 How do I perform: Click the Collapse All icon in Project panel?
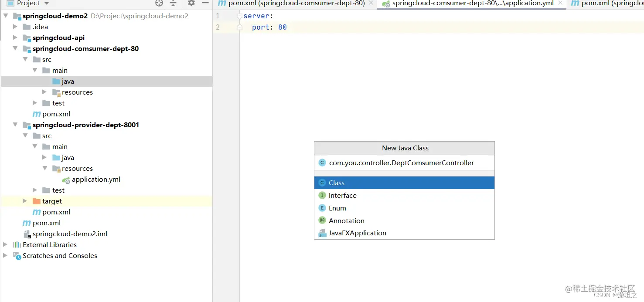(x=173, y=3)
